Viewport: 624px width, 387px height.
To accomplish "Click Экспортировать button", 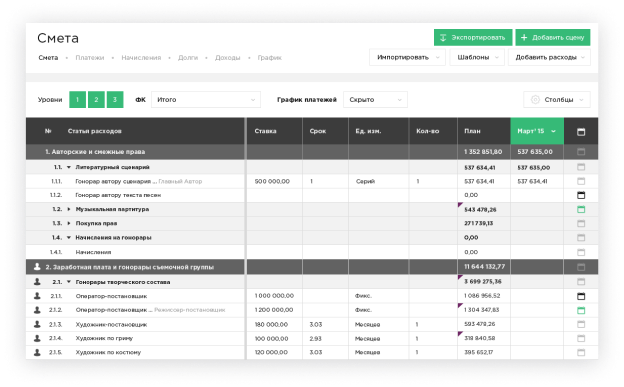I will coord(473,37).
